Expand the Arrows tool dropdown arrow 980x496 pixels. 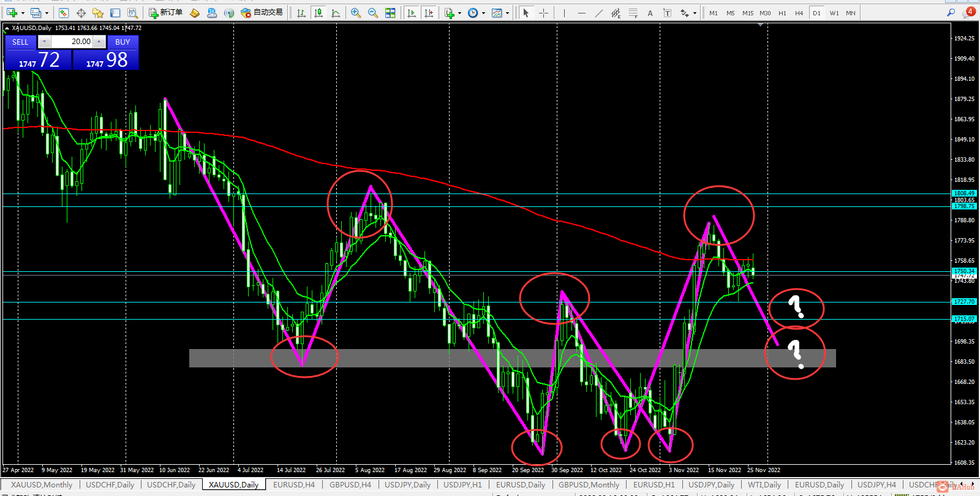695,13
